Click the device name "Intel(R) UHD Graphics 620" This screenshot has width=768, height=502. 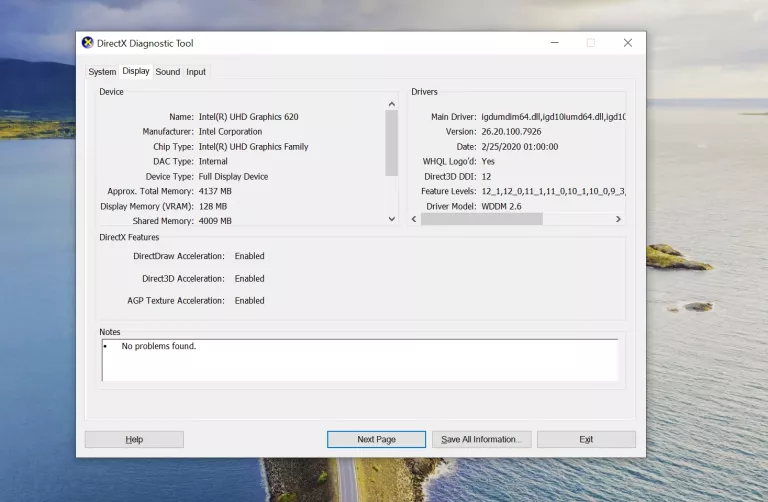pos(248,117)
